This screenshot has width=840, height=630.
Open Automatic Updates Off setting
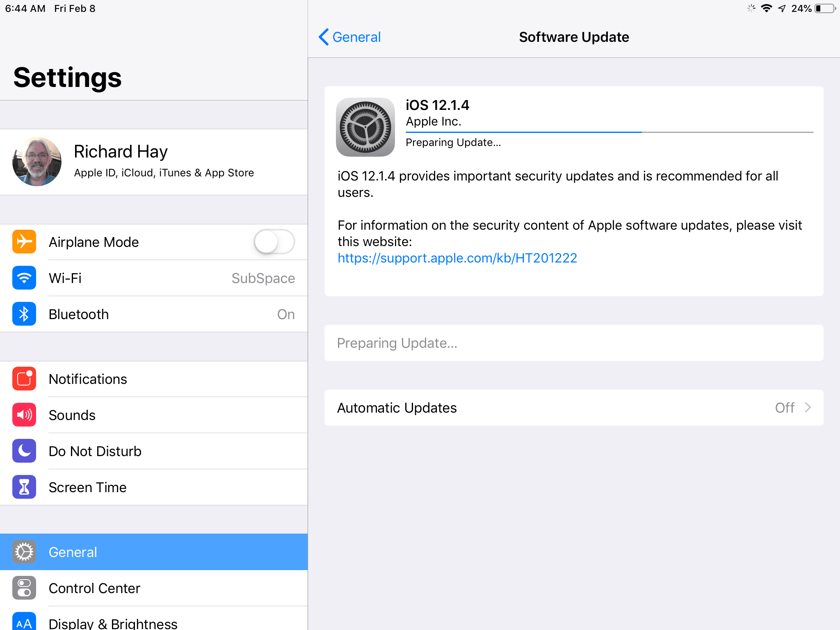[x=784, y=408]
